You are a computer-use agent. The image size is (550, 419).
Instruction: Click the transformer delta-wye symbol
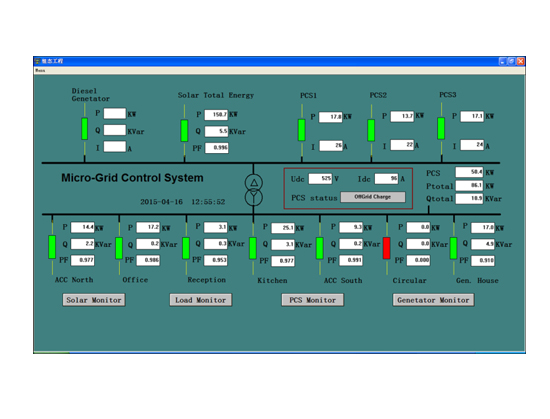pos(254,190)
